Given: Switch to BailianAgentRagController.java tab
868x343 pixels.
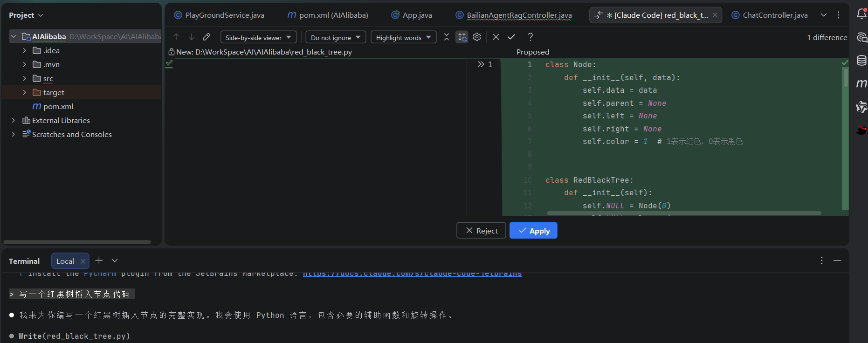Looking at the screenshot, I should click(514, 15).
